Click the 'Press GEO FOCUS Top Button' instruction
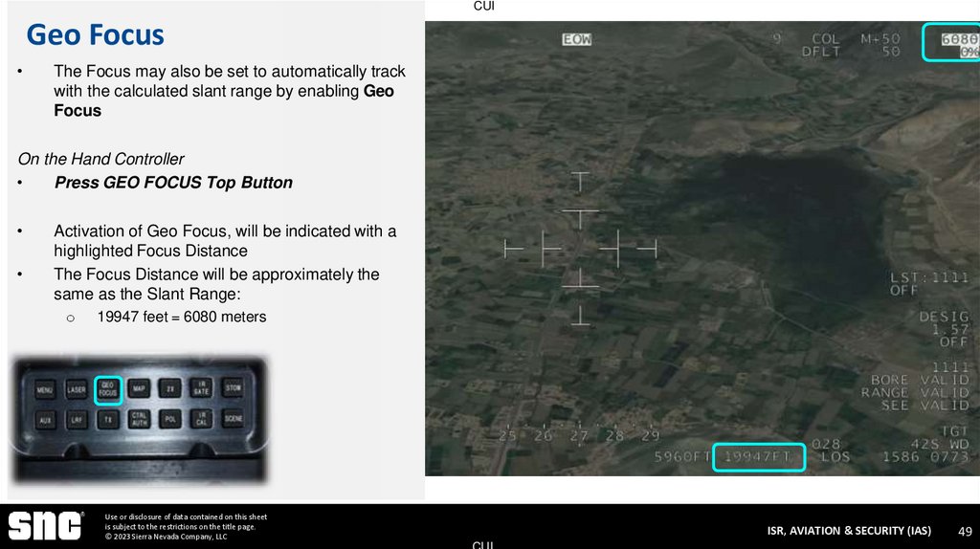The height and width of the screenshot is (549, 980). coord(173,183)
